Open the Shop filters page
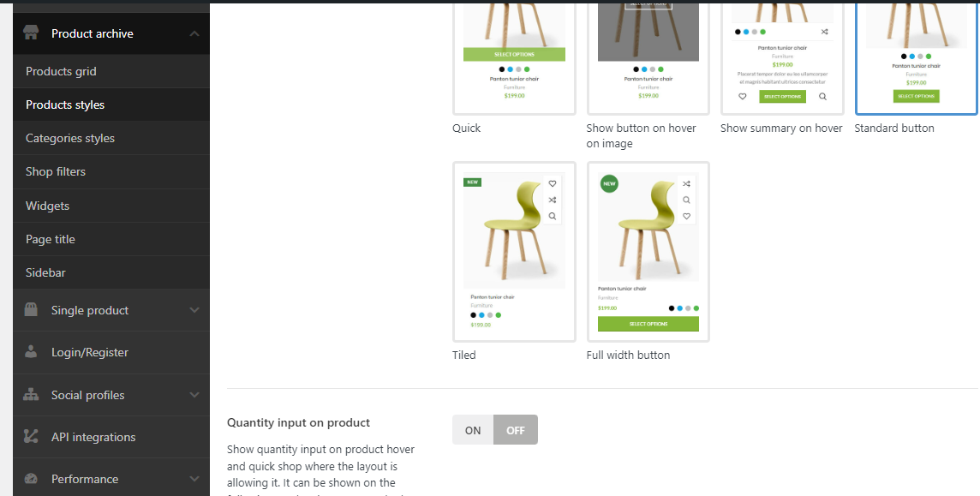This screenshot has width=980, height=496. tap(56, 171)
